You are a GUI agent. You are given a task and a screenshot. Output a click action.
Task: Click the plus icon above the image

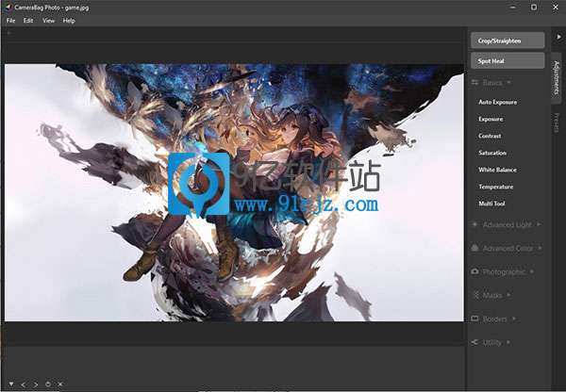(8, 33)
